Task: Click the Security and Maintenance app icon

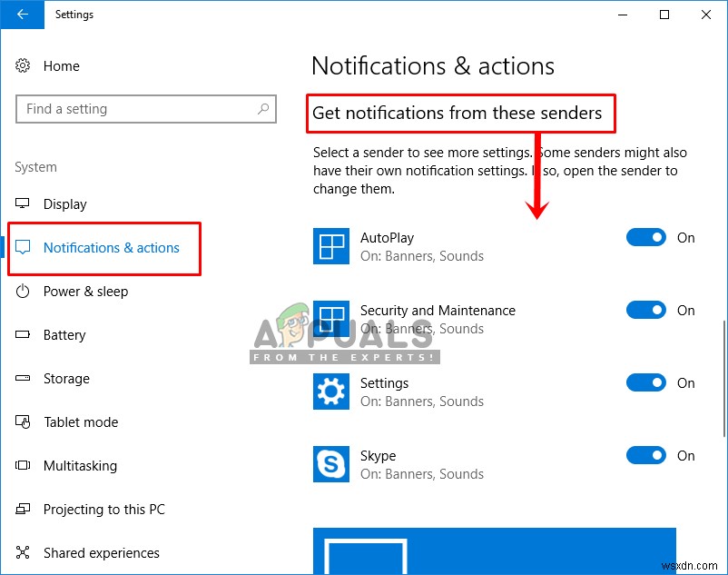Action: tap(331, 319)
